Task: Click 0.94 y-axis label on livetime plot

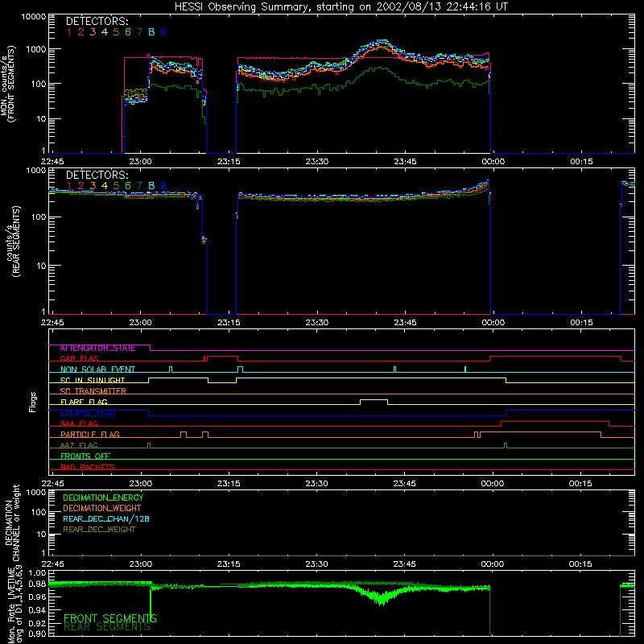Action: [x=37, y=610]
